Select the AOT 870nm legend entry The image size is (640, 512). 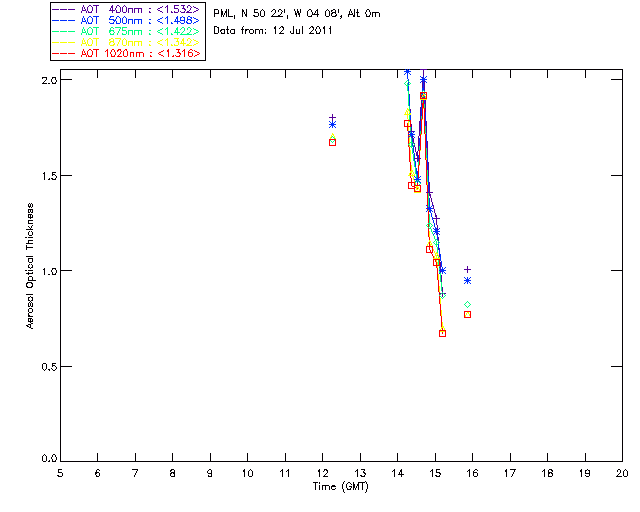point(127,42)
